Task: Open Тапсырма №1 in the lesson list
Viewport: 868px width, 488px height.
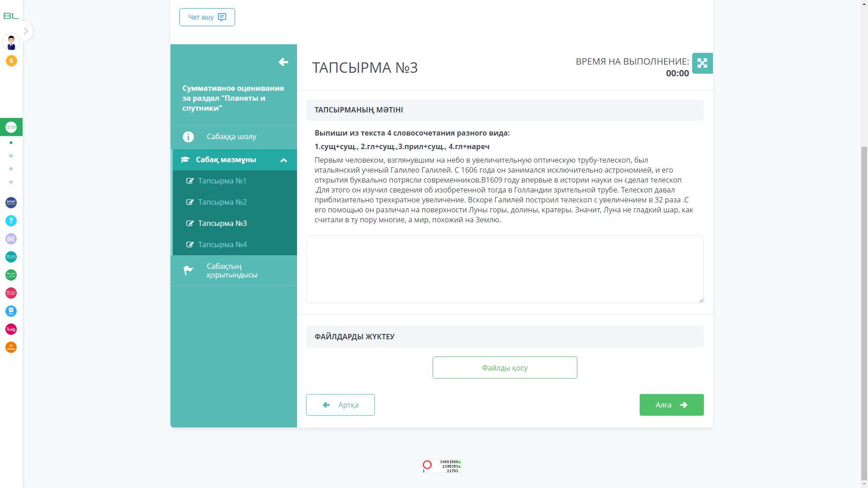Action: (x=222, y=181)
